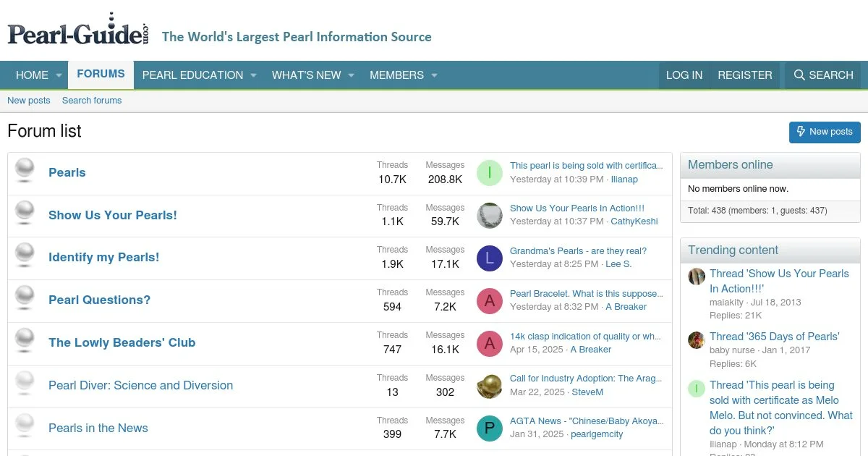
Task: Open baby nurse's avatar in Trending content
Action: 697,340
